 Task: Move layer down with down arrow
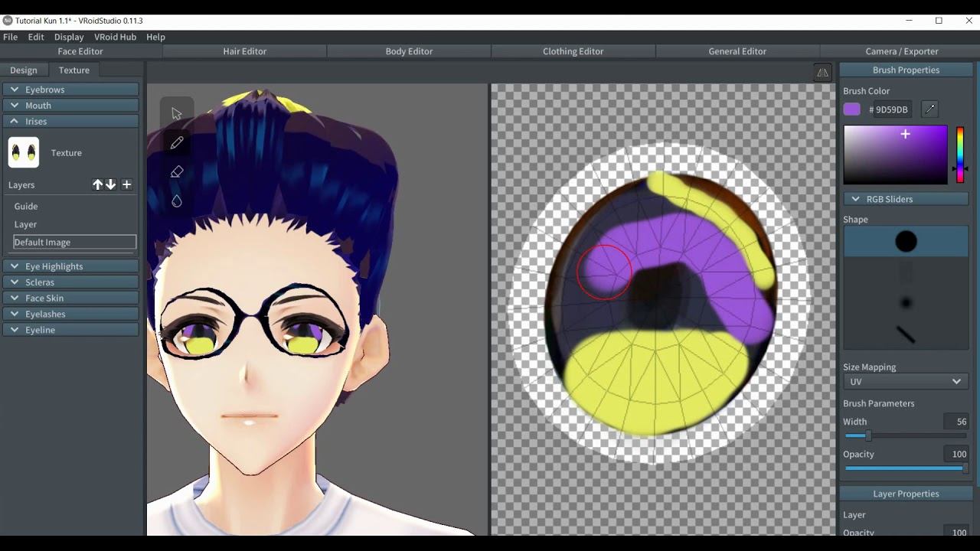click(x=111, y=184)
